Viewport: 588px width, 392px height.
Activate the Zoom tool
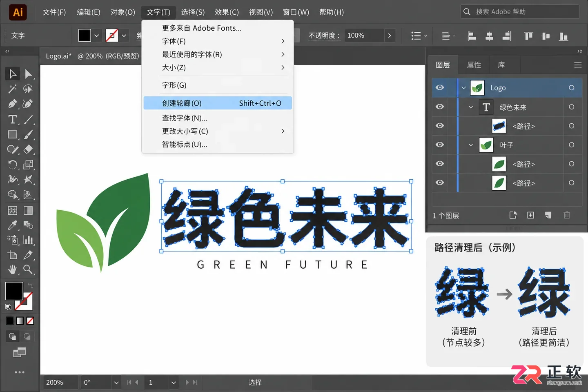point(28,269)
